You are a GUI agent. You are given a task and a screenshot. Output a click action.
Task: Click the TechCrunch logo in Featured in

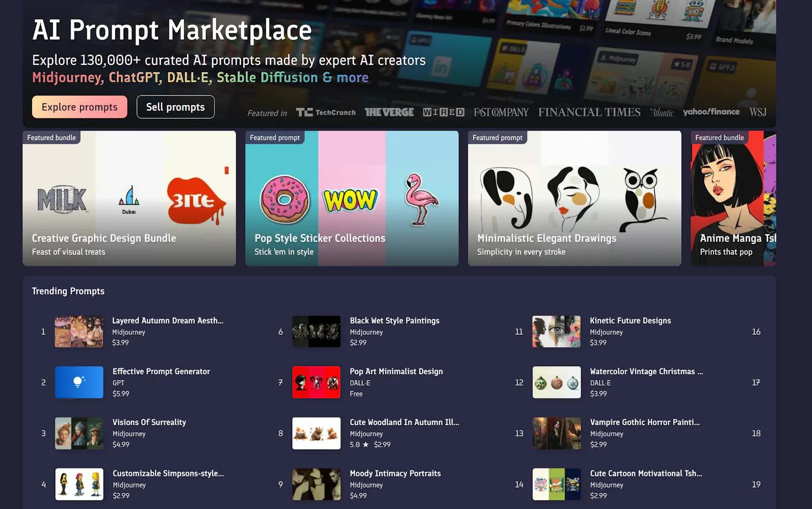click(326, 112)
